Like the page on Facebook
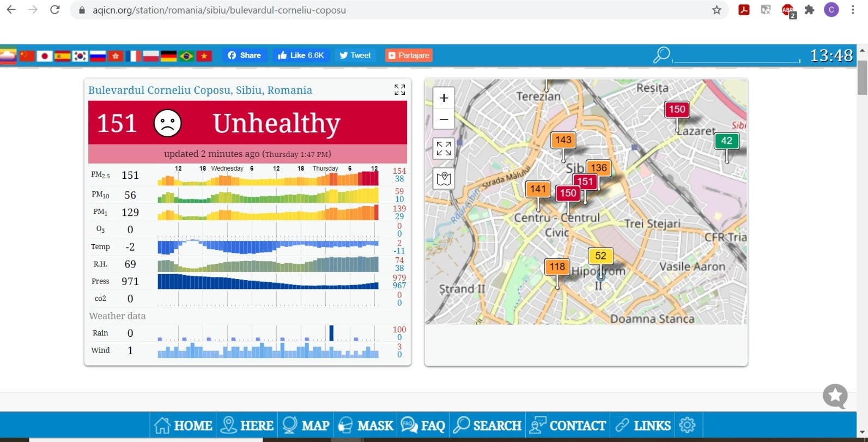 pyautogui.click(x=301, y=55)
